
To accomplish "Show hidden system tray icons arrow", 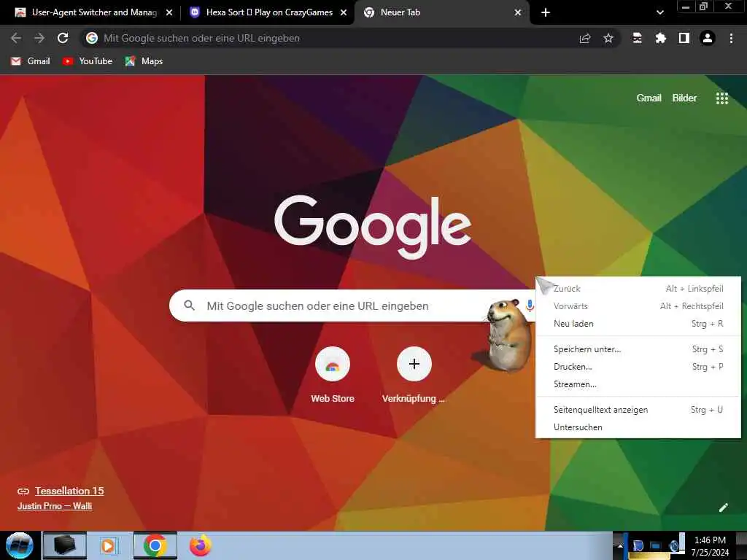I will pyautogui.click(x=619, y=545).
